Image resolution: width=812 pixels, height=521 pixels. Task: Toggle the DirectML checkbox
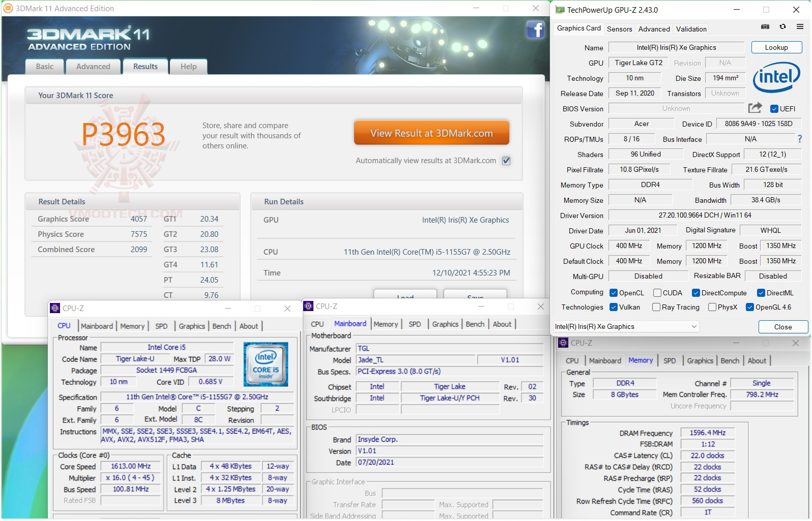[761, 293]
